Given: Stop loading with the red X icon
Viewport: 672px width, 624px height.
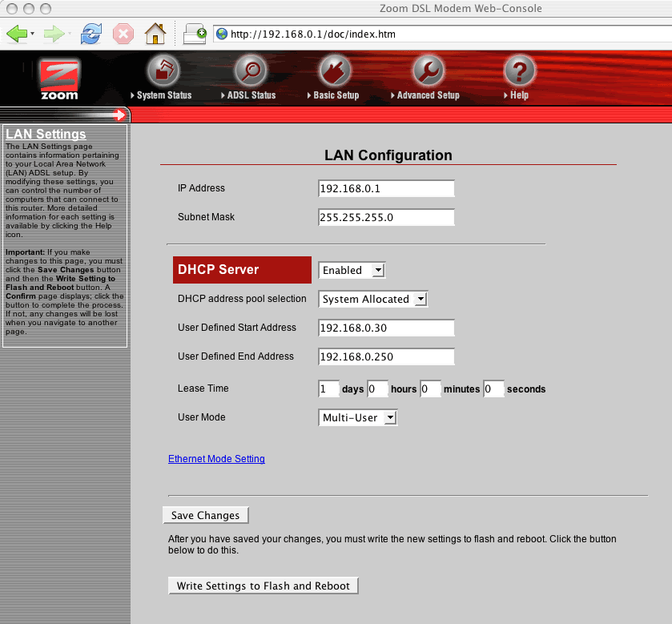Looking at the screenshot, I should coord(123,34).
